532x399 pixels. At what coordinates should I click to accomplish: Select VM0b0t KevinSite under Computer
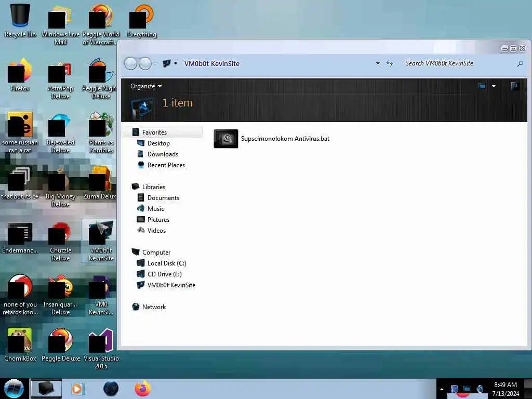point(166,285)
